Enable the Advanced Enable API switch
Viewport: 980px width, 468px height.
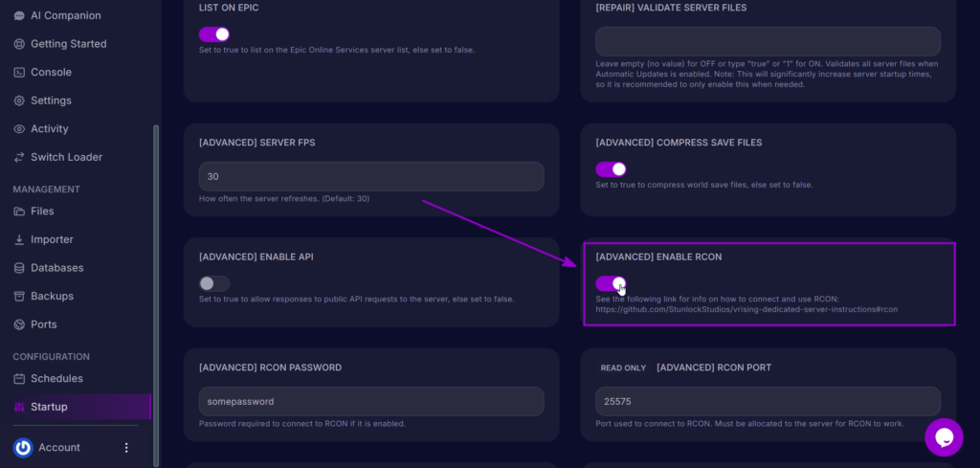tap(214, 283)
